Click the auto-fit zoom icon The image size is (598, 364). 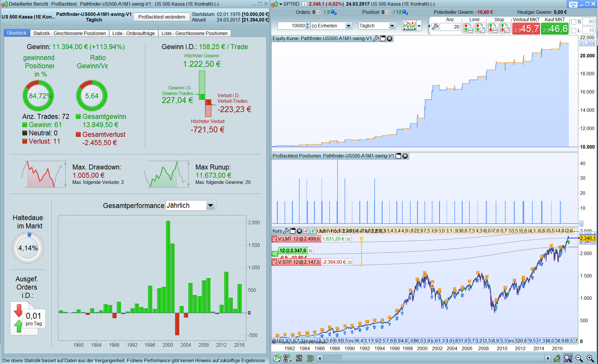pos(568,358)
